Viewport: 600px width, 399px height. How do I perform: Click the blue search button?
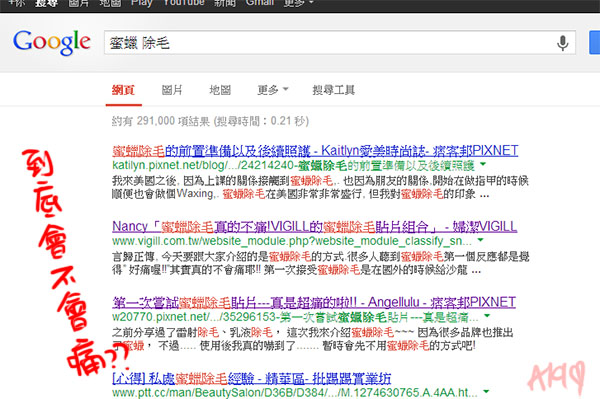594,42
